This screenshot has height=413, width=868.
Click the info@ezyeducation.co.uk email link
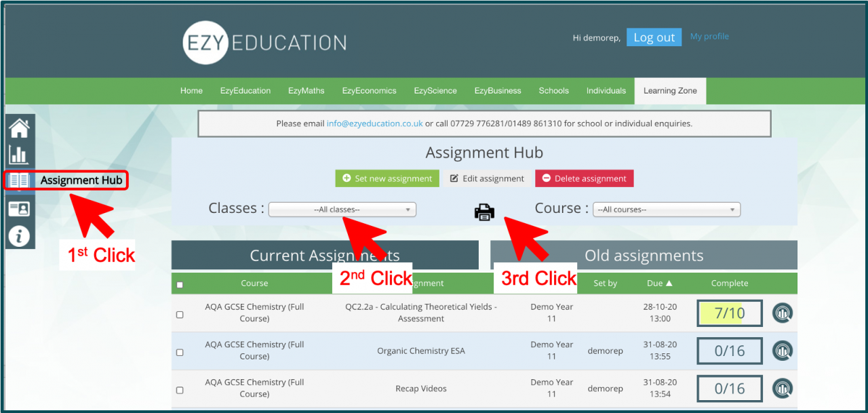pyautogui.click(x=375, y=123)
